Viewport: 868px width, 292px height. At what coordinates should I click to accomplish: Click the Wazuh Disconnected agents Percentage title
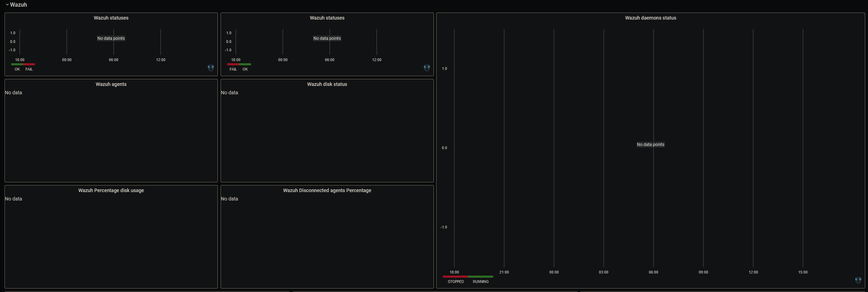point(327,190)
